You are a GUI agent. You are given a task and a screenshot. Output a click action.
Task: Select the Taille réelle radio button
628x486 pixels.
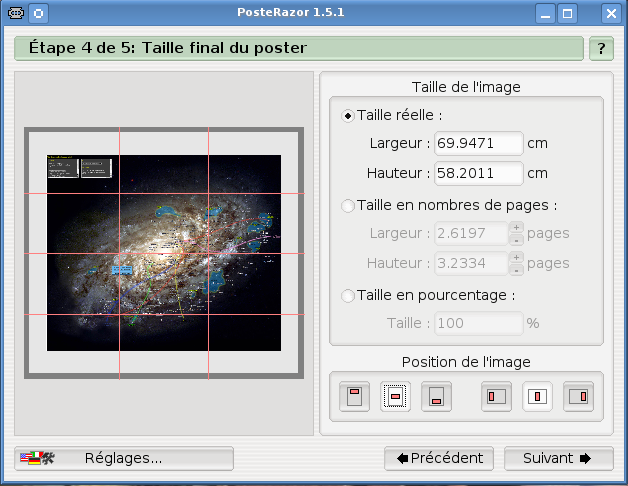348,116
